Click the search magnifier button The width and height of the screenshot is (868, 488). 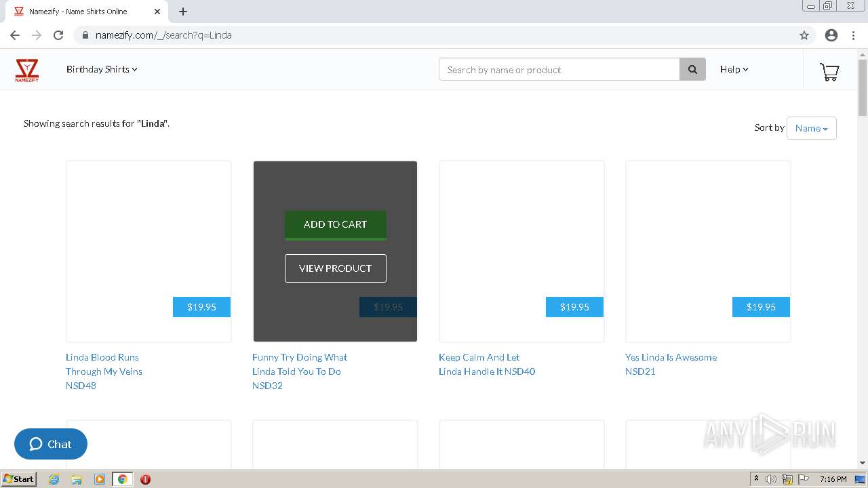692,69
